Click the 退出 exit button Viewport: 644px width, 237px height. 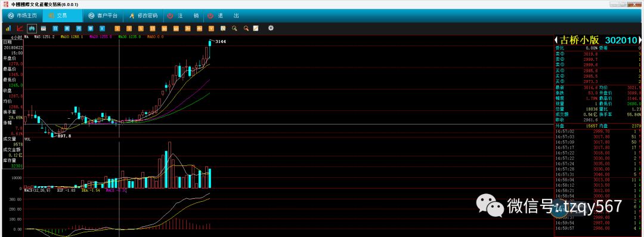tap(223, 16)
